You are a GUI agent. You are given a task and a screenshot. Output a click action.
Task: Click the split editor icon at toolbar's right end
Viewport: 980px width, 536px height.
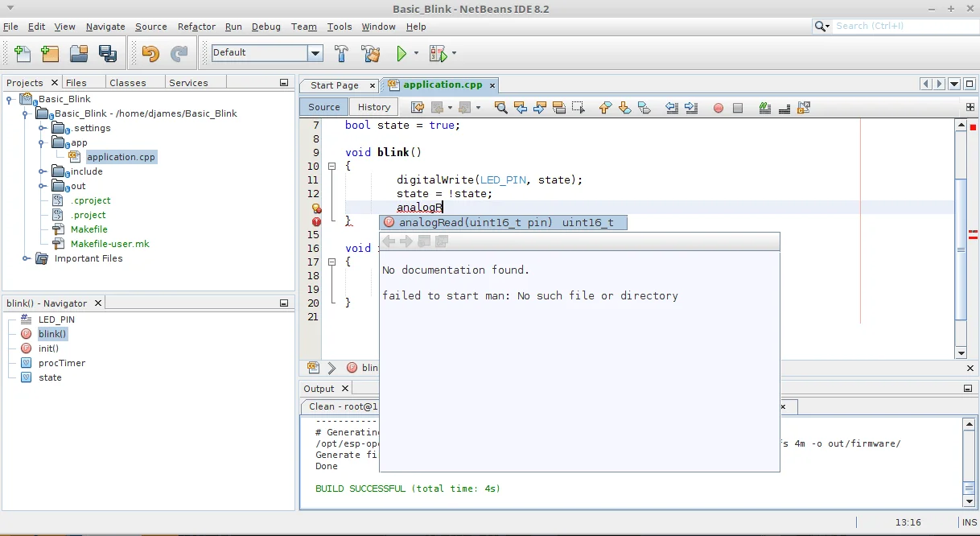970,107
